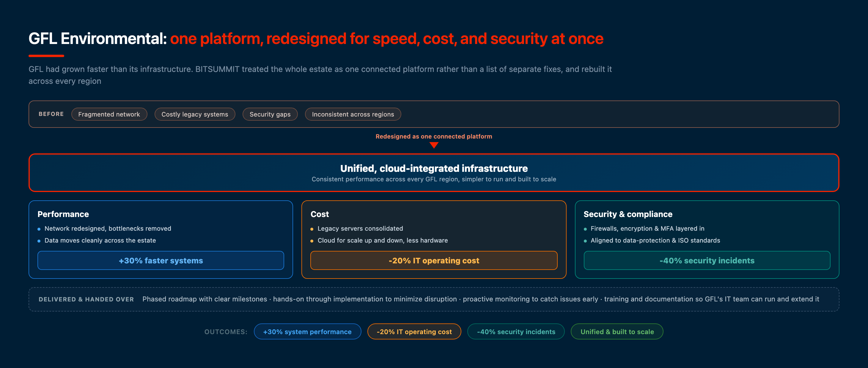868x368 pixels.
Task: Select the '-20% IT operating cost' outcome pill
Action: click(x=414, y=332)
